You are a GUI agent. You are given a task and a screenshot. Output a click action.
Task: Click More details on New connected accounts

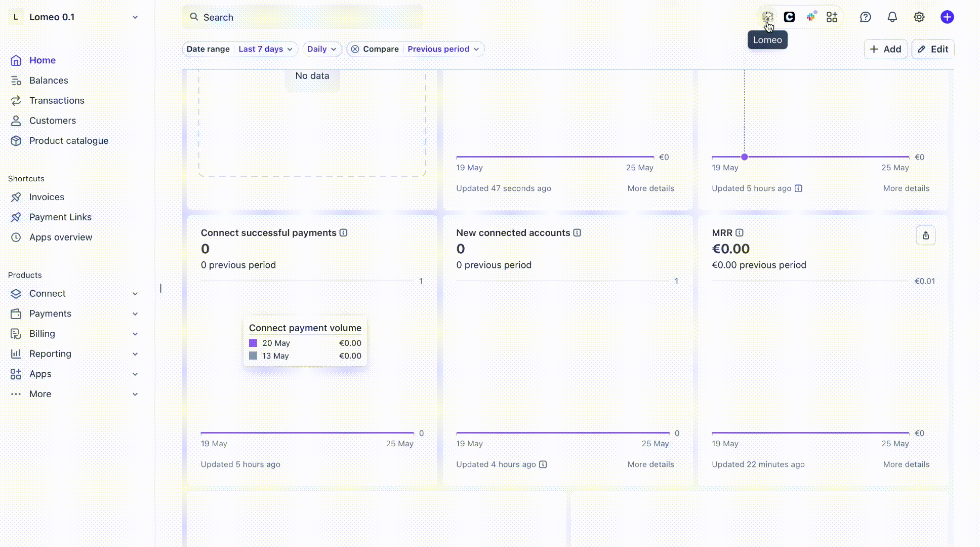(650, 464)
